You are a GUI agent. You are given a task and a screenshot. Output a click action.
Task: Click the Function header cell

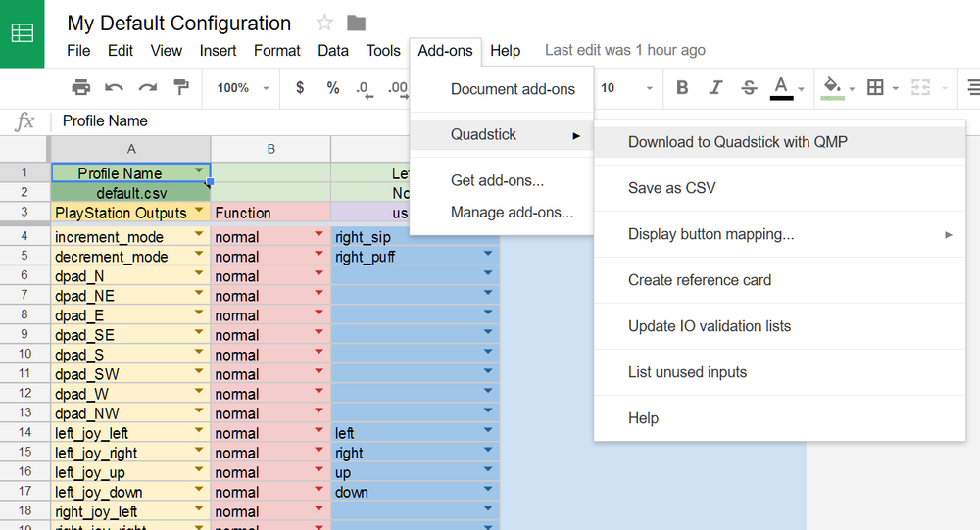(270, 213)
